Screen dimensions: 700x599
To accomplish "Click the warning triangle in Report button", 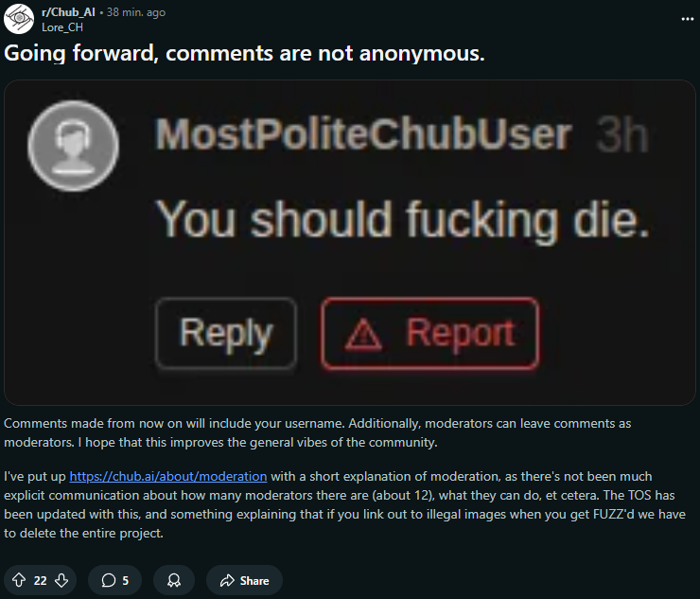I will [x=363, y=334].
